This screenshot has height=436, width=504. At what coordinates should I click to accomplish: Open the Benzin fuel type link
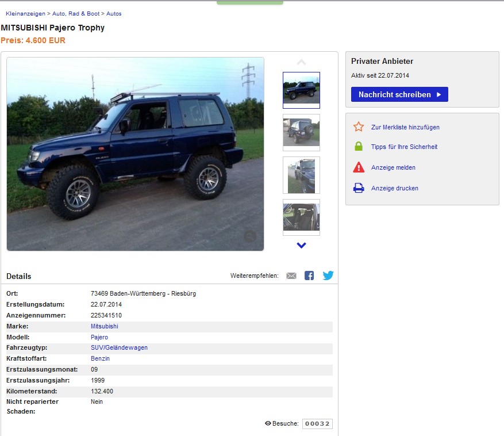[100, 358]
